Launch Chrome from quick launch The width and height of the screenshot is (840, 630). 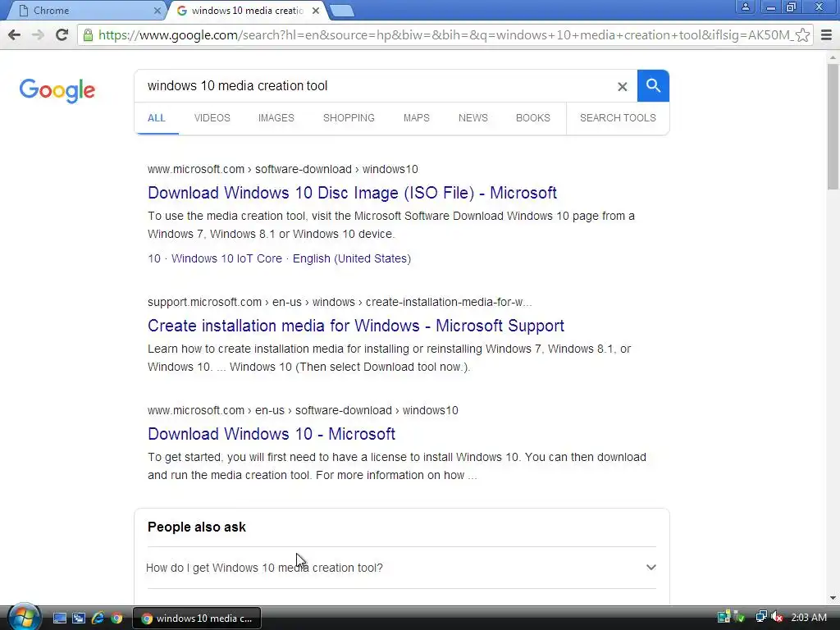pyautogui.click(x=116, y=619)
